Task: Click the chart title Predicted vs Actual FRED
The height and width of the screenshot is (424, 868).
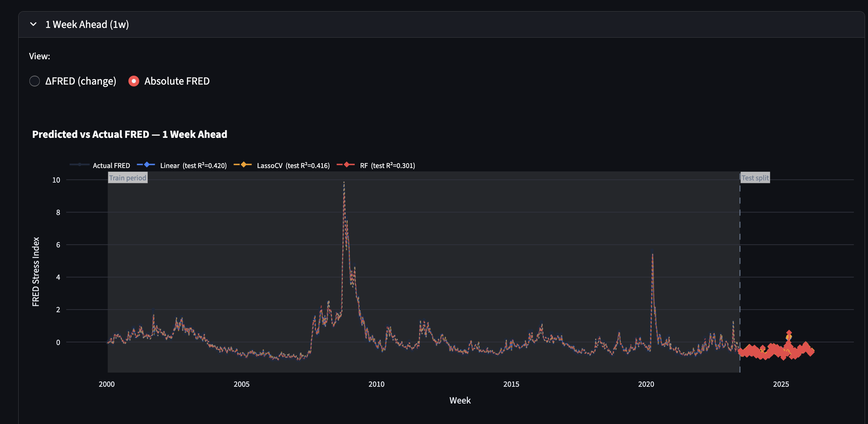Action: coord(130,134)
